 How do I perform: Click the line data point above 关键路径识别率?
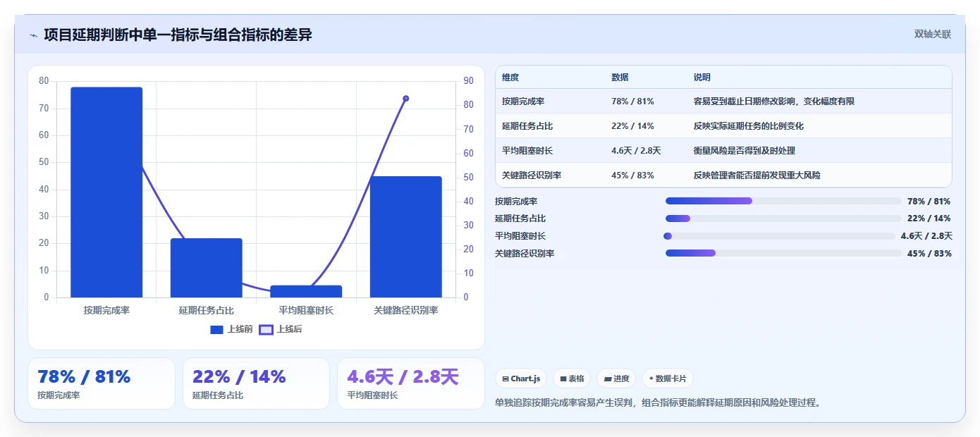pyautogui.click(x=406, y=98)
